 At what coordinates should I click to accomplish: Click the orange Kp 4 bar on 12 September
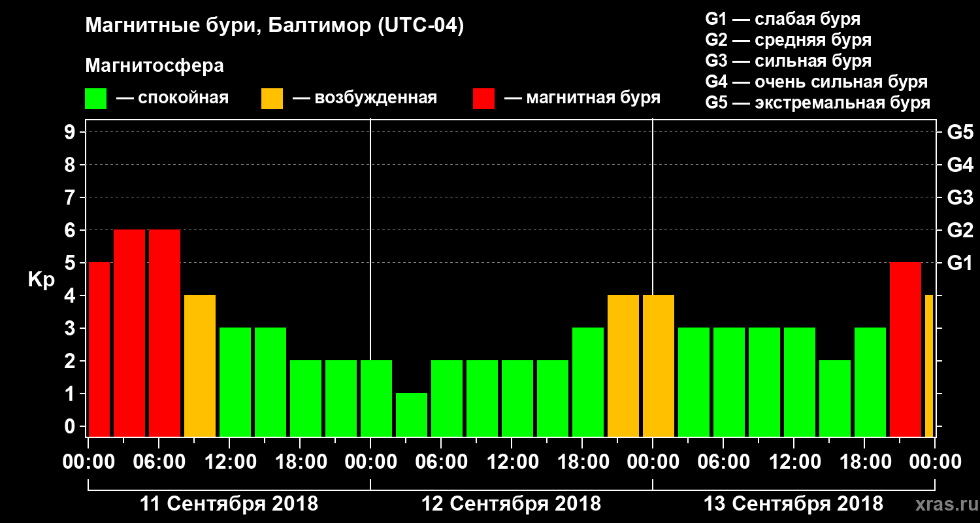tap(623, 366)
